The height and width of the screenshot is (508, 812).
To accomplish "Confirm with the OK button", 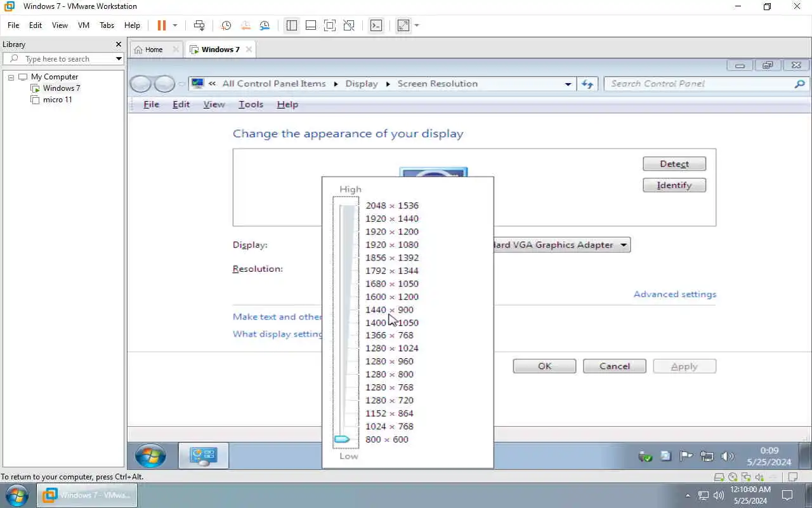I will pos(544,366).
